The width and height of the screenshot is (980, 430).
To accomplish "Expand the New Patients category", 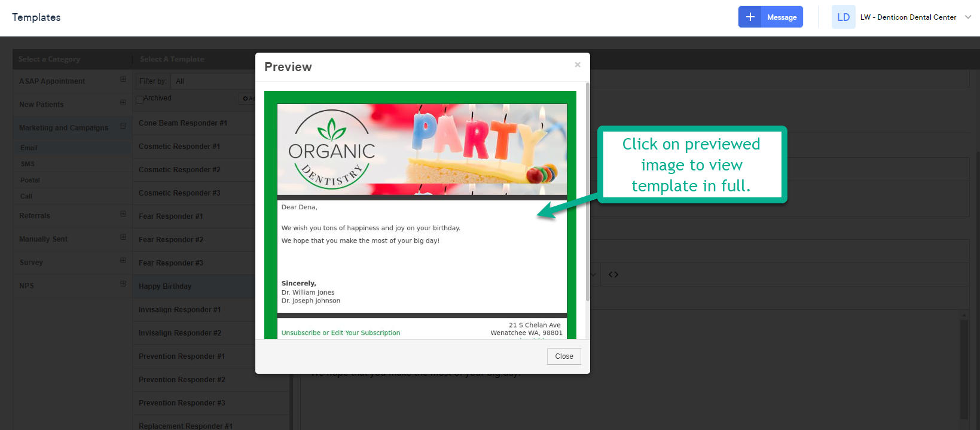I will pos(123,102).
